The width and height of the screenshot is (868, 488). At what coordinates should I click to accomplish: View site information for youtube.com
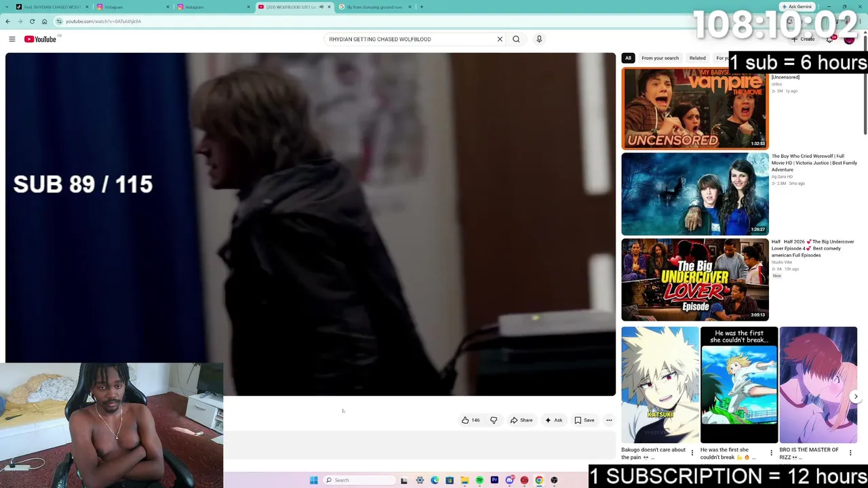pyautogui.click(x=59, y=21)
